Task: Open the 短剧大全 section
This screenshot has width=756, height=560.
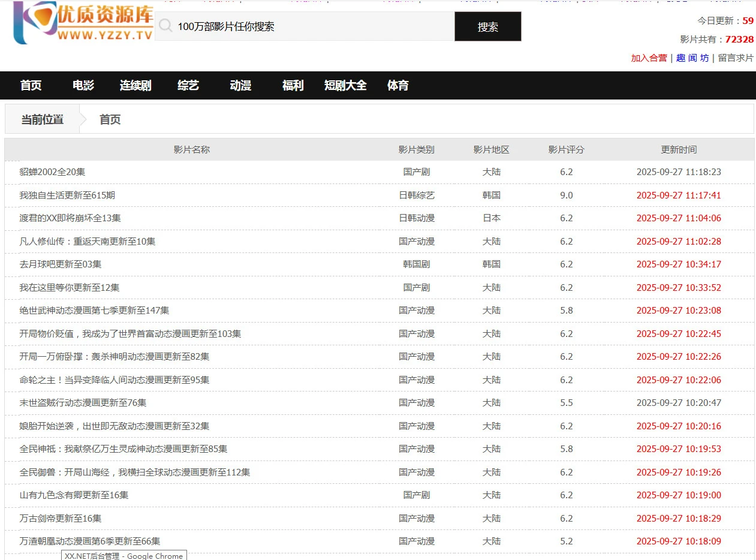Action: (345, 85)
